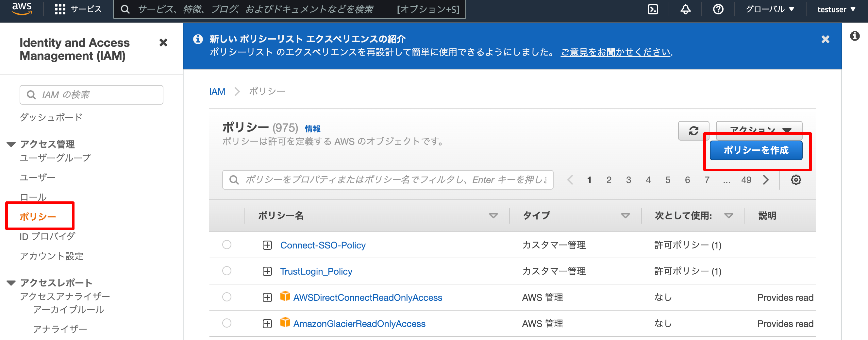
Task: Open ユーザー in the sidebar
Action: coord(37,178)
